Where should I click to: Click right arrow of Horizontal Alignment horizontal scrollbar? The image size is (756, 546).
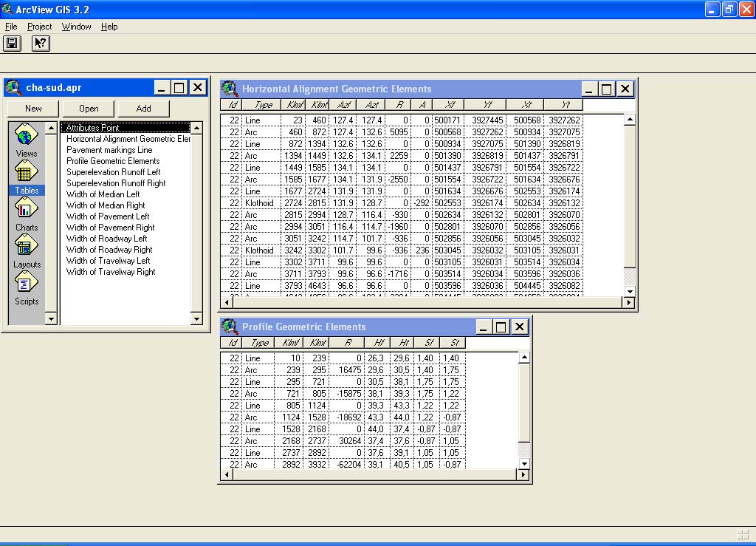point(629,302)
